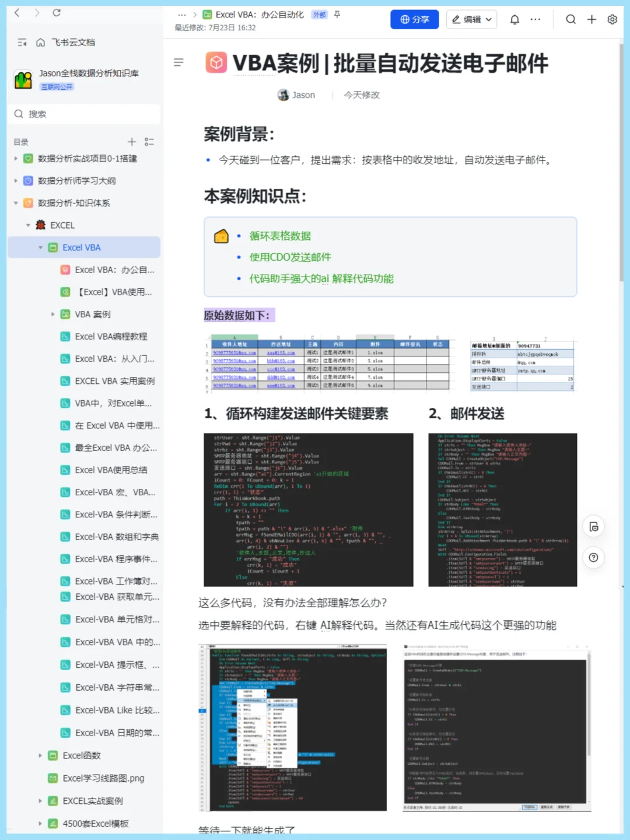The image size is (630, 840).
Task: Open the catalog display settings icon next to 目录
Action: pos(149,141)
